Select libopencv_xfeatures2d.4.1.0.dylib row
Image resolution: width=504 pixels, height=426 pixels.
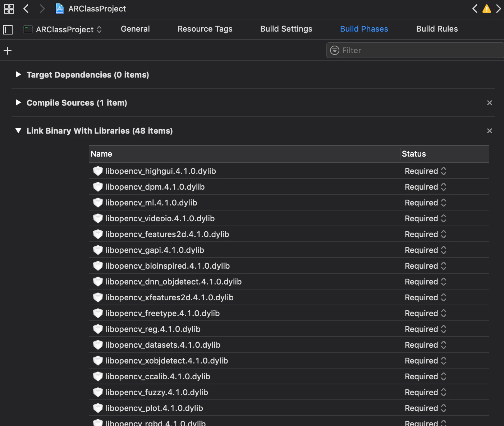[289, 297]
